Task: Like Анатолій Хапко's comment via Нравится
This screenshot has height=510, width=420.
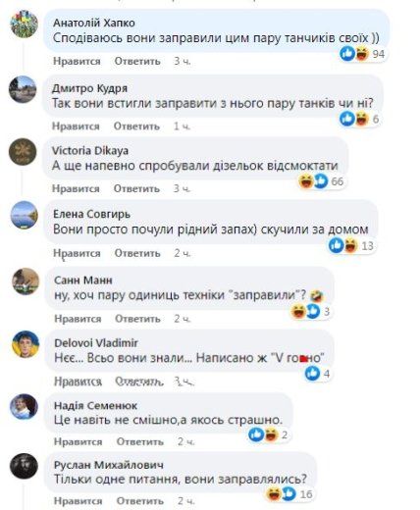Action: pyautogui.click(x=77, y=61)
